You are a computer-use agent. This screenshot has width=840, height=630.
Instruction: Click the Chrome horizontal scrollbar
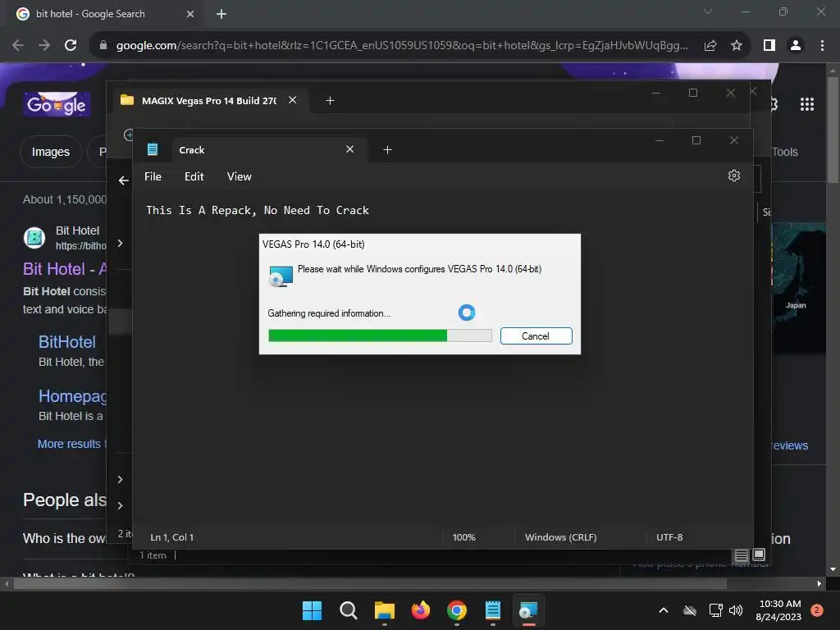tap(370, 583)
